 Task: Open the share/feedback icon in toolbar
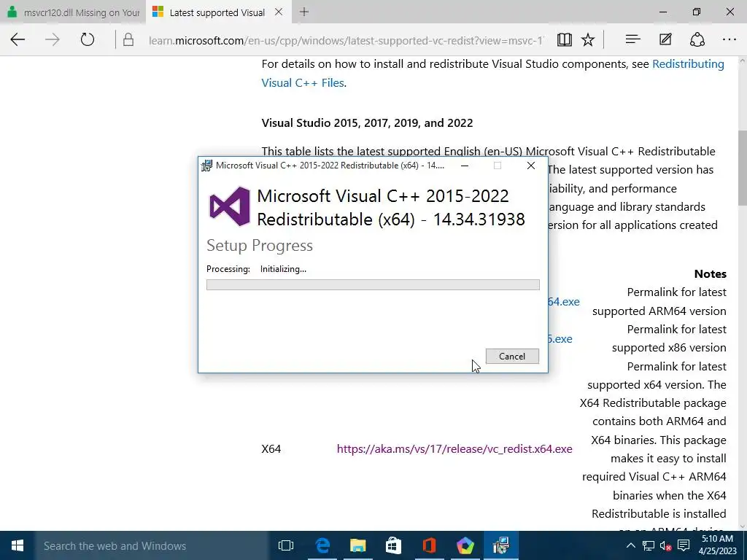click(x=697, y=39)
